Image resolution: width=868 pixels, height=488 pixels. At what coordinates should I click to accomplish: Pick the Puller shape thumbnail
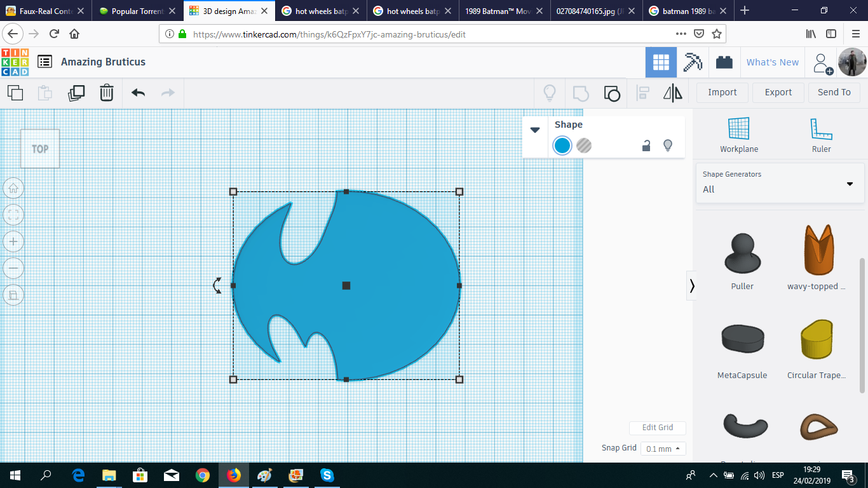742,255
